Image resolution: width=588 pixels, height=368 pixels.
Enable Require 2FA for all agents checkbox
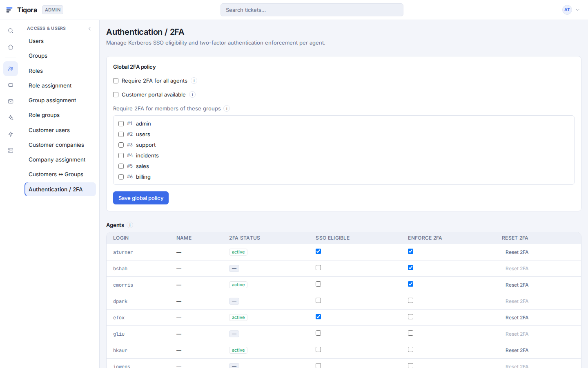tap(116, 81)
